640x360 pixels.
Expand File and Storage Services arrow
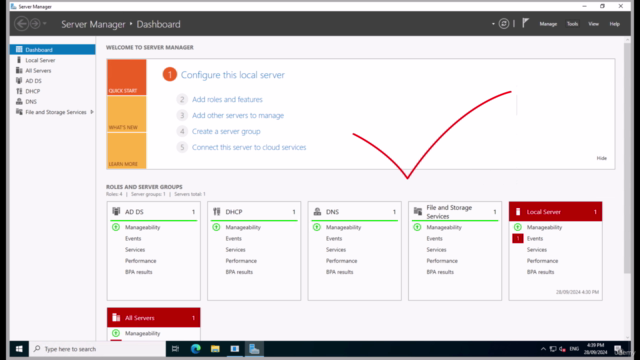tap(92, 112)
